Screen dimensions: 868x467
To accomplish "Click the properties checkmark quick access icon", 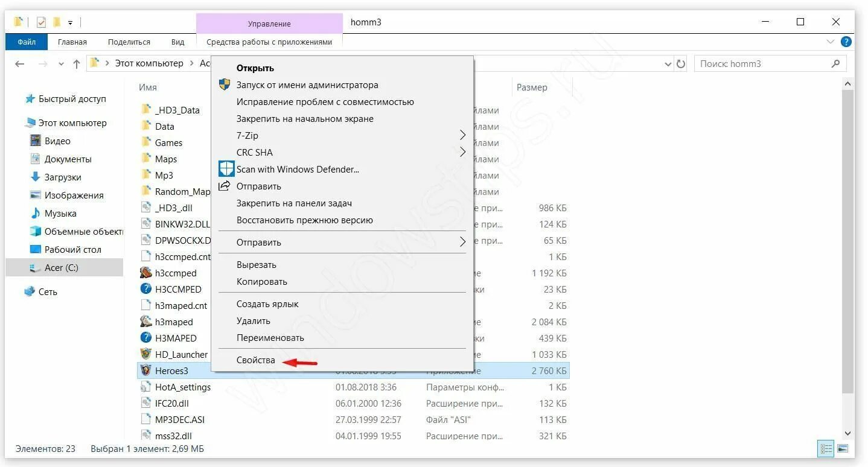I will pos(41,22).
